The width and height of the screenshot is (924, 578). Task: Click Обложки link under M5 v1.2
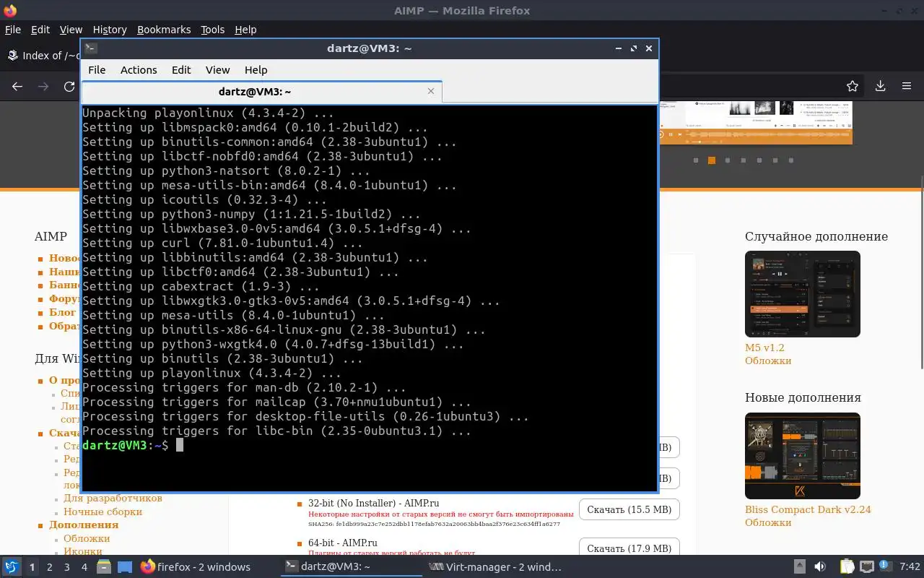(768, 361)
